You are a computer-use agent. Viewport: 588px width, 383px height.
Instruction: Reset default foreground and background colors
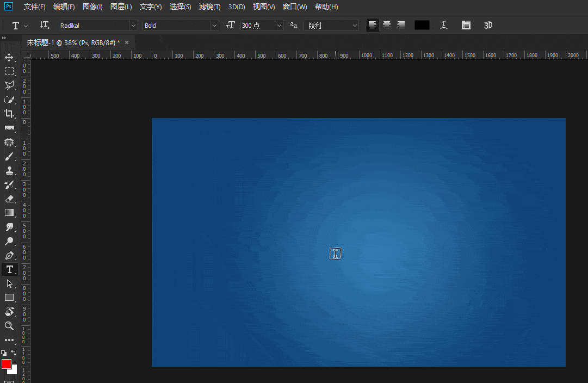4,353
